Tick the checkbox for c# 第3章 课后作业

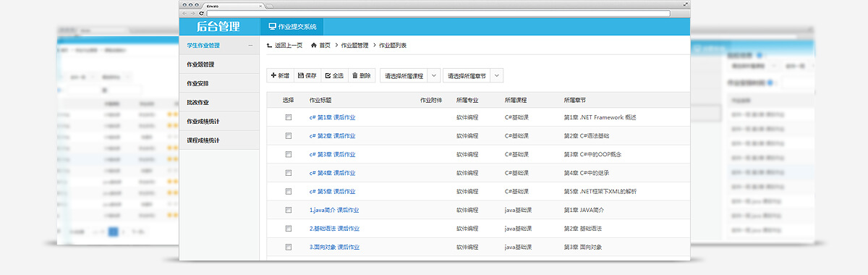point(288,154)
